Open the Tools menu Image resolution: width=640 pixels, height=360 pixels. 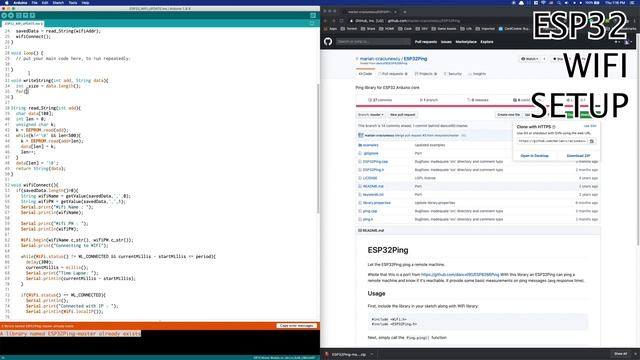pos(73,2)
